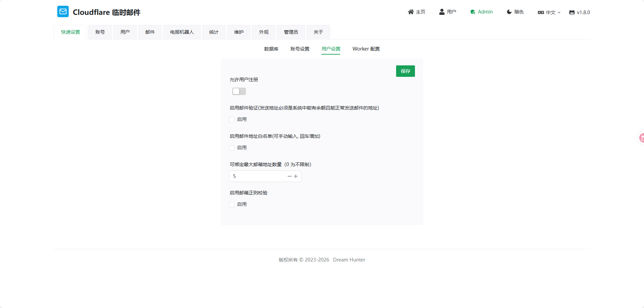This screenshot has width=644, height=308.
Task: Increase max mailbox count with plus button
Action: point(296,176)
